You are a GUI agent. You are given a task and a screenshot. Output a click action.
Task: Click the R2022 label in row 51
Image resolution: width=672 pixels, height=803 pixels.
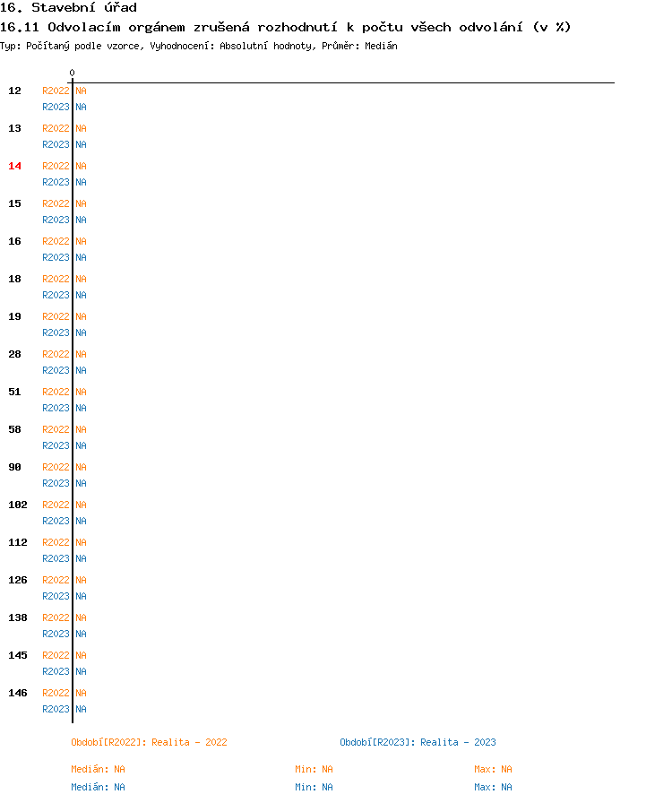56,392
